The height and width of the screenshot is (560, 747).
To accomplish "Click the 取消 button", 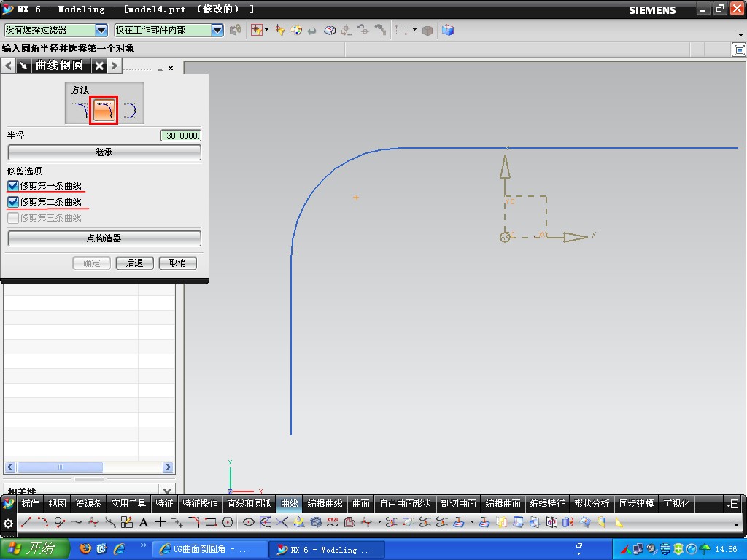I will pyautogui.click(x=178, y=262).
